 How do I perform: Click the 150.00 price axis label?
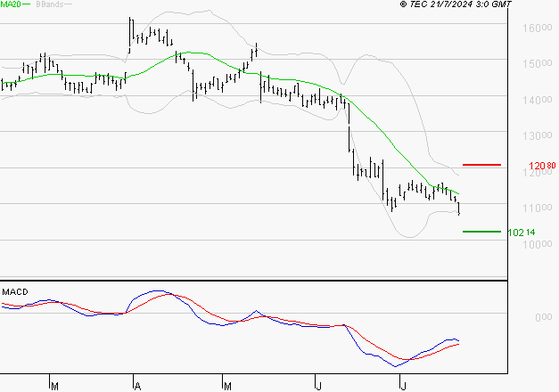point(538,64)
